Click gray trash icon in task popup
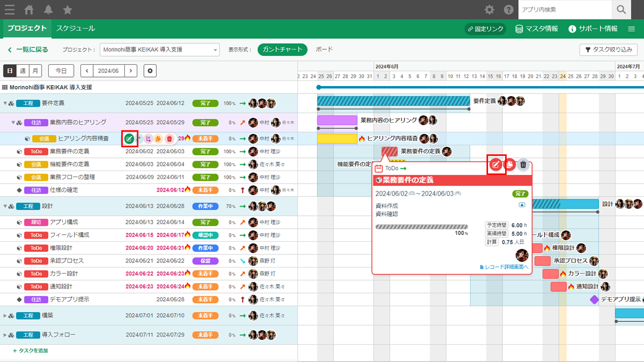 [523, 164]
